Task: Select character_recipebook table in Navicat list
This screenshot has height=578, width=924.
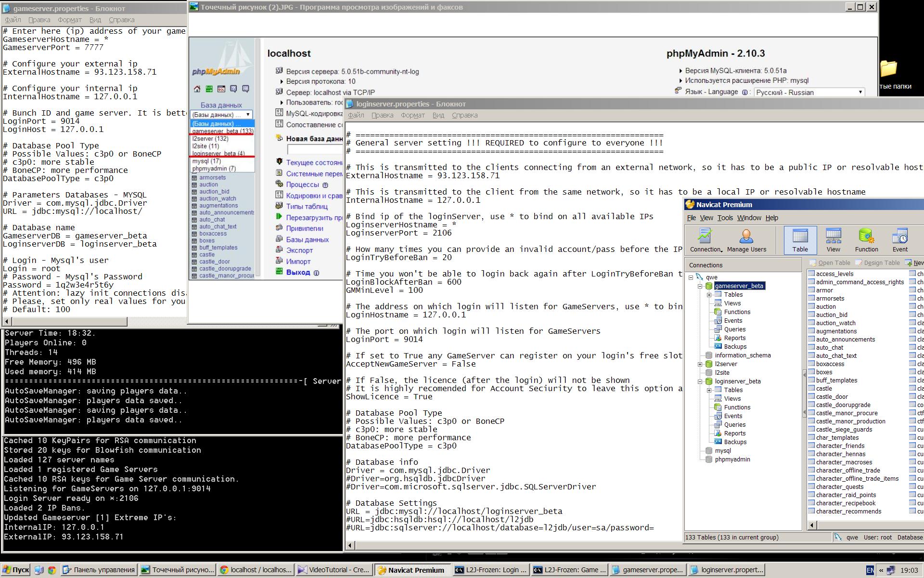Action: pyautogui.click(x=845, y=503)
